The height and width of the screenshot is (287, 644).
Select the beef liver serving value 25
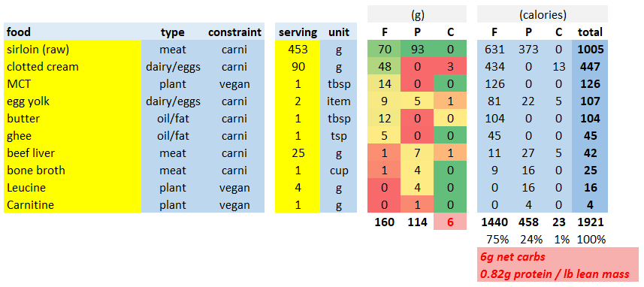pos(298,153)
